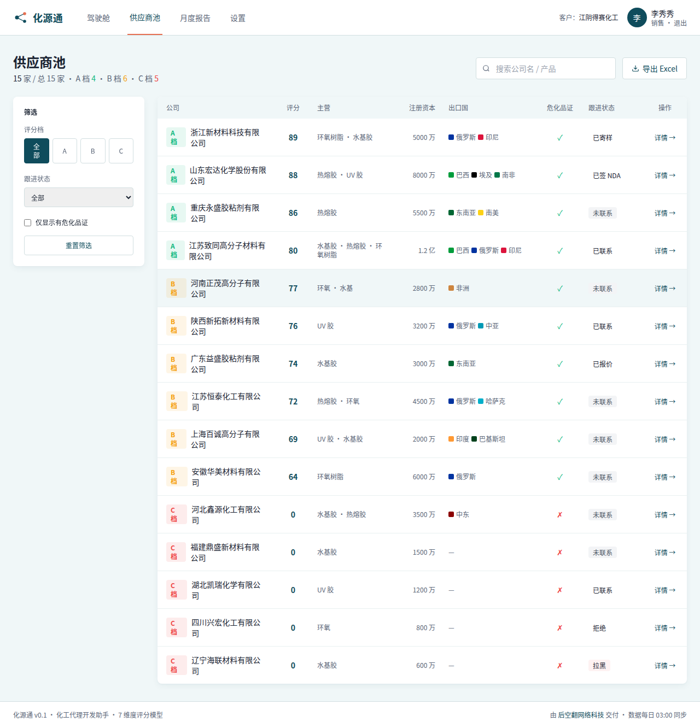
Task: Click the 搜索公司名 / 产品 search field
Action: pos(546,68)
